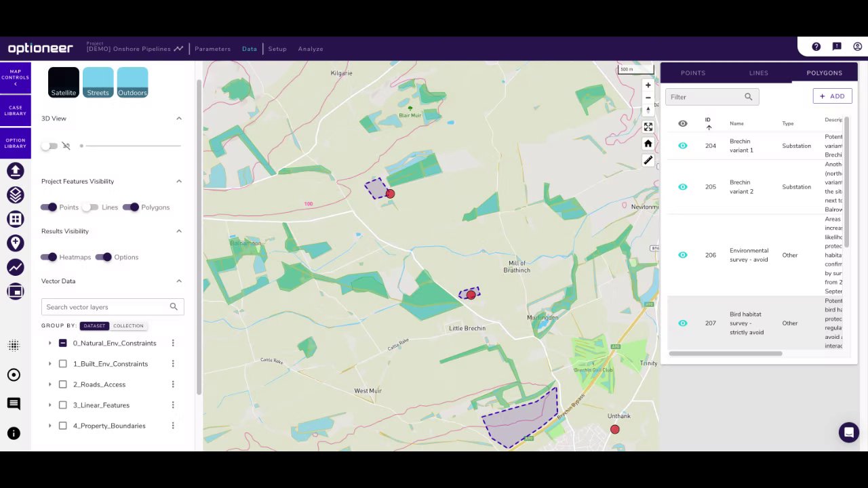Group vector layers by Collection
This screenshot has height=488, width=868.
(x=128, y=326)
